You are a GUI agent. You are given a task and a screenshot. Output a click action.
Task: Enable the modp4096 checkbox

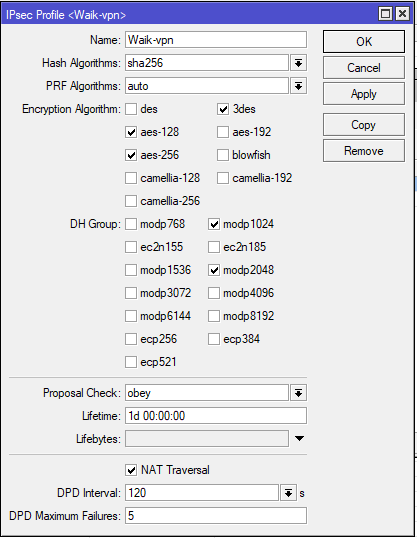[x=214, y=293]
